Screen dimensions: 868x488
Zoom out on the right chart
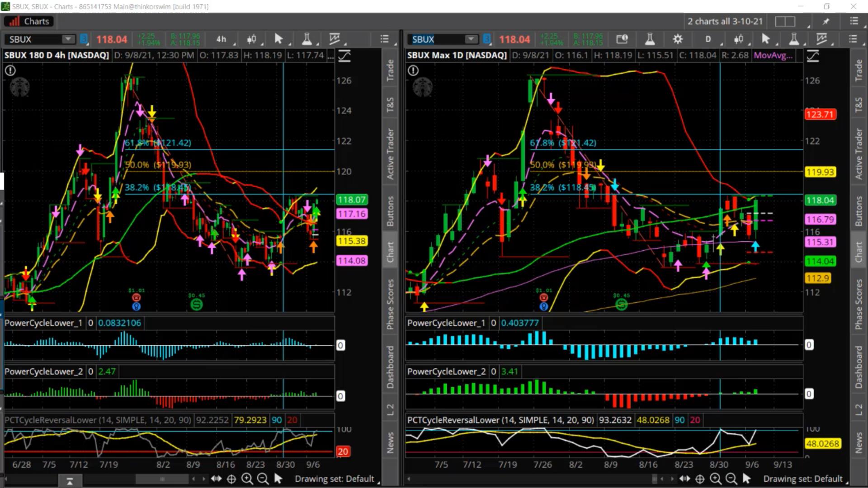pyautogui.click(x=731, y=479)
